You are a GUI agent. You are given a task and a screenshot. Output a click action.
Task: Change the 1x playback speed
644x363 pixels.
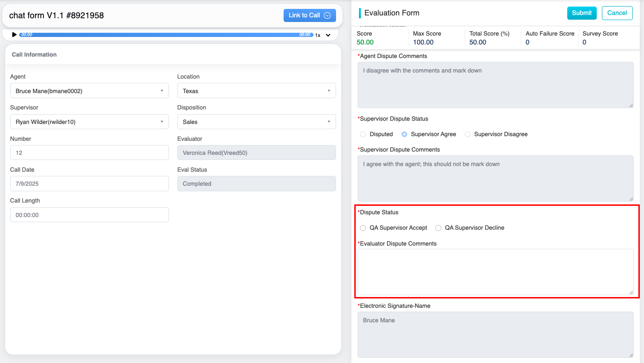(317, 35)
